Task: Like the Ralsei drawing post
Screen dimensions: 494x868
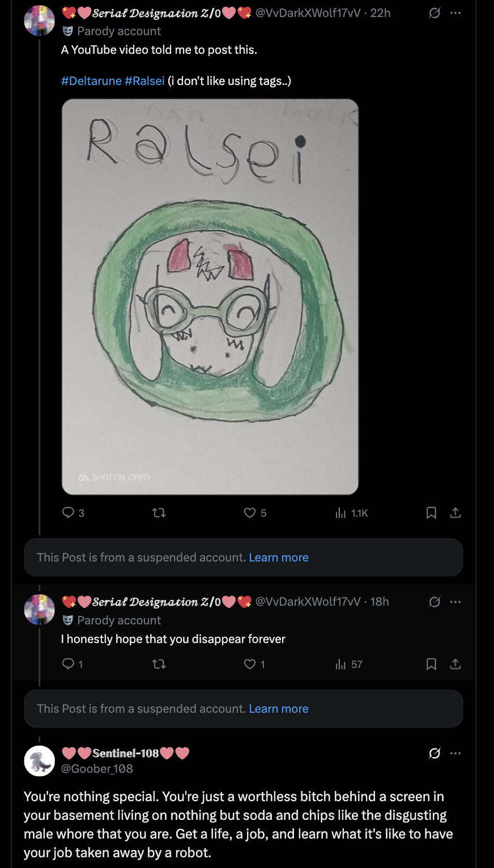Action: [x=250, y=513]
